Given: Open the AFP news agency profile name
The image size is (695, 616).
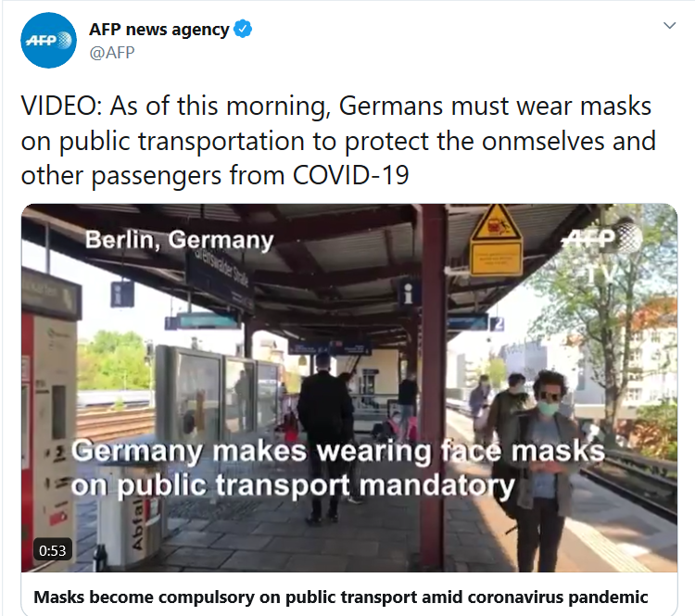Looking at the screenshot, I should point(159,30).
